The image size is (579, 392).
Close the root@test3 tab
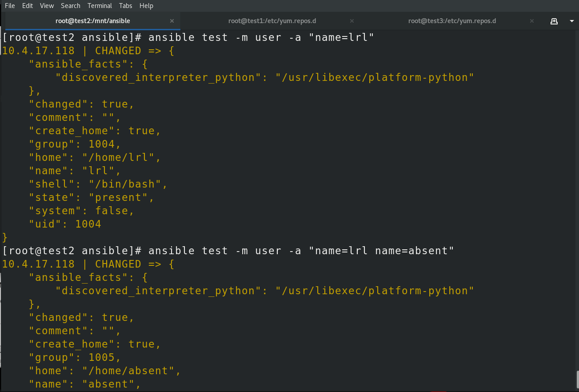(x=532, y=21)
